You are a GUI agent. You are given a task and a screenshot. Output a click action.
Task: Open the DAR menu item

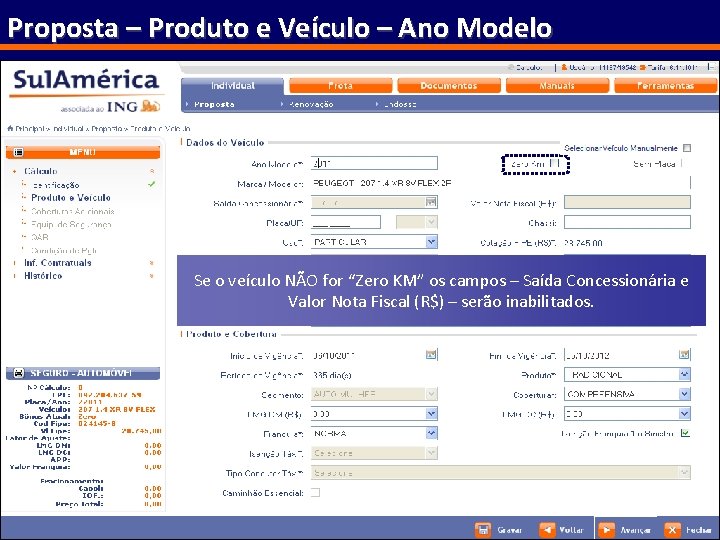click(39, 237)
